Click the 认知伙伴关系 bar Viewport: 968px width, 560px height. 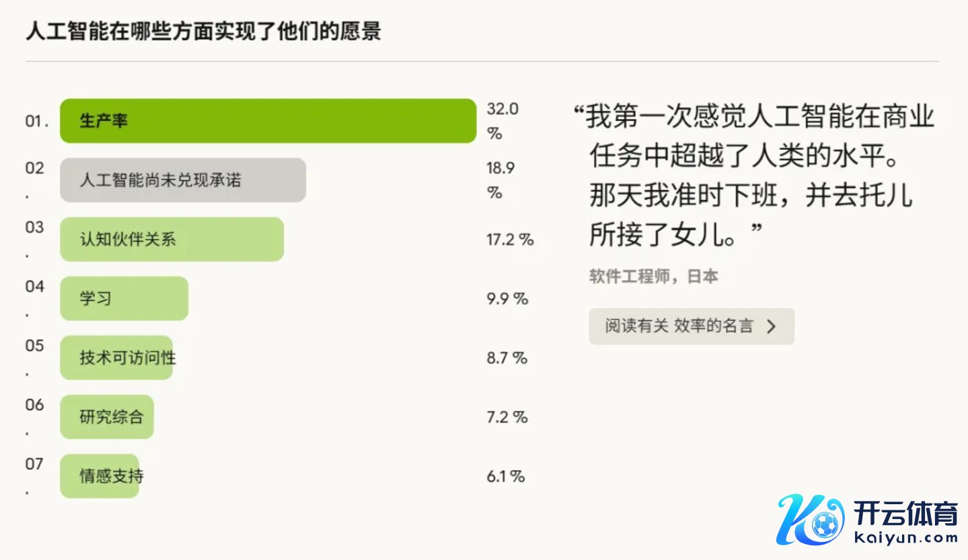click(x=172, y=239)
